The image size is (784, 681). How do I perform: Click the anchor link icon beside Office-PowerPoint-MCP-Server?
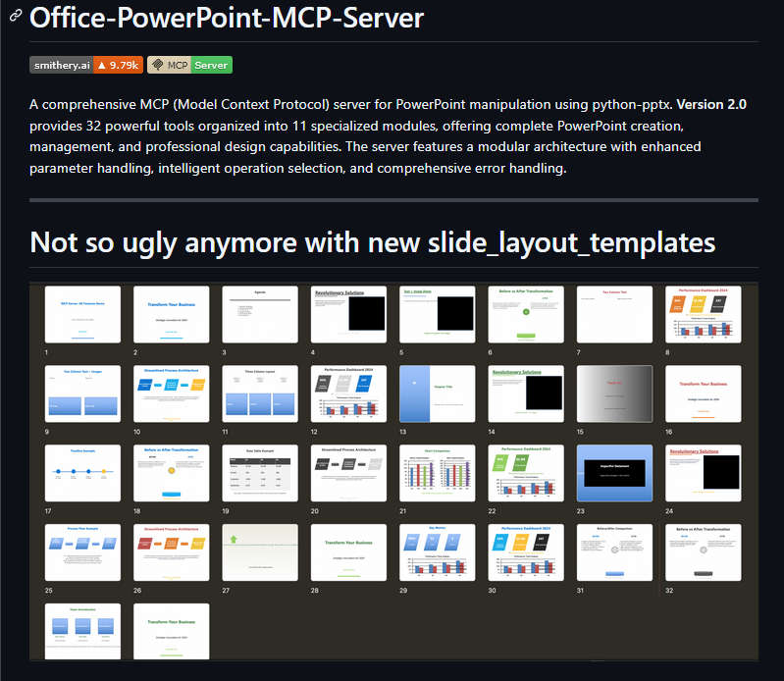[x=16, y=16]
